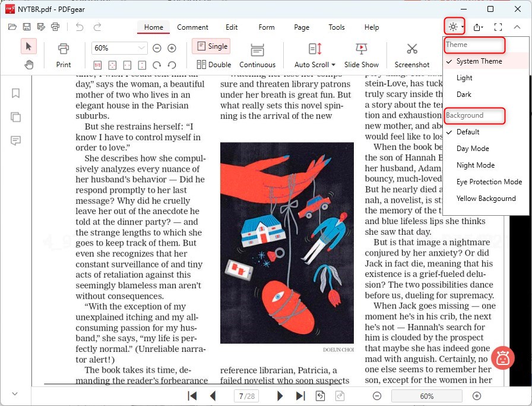Undo the last action
The image size is (532, 406).
click(80, 27)
